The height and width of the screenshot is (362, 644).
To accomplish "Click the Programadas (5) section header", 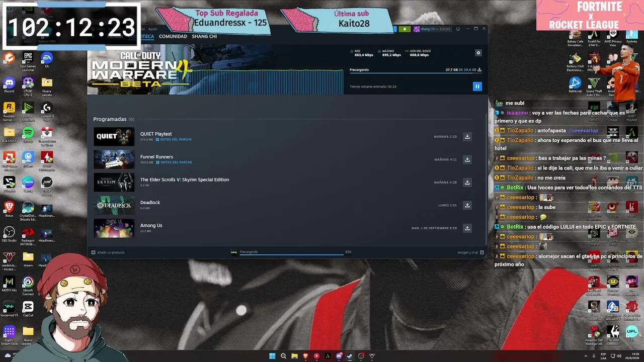I will 114,119.
